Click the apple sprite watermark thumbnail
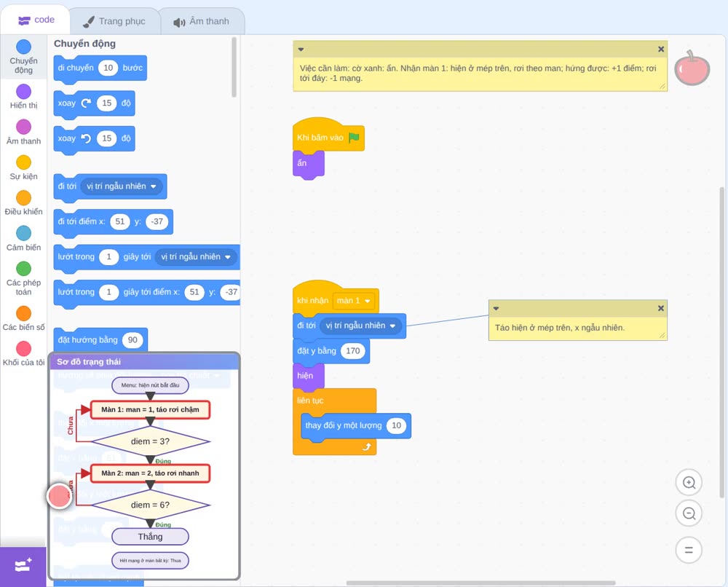 (692, 68)
